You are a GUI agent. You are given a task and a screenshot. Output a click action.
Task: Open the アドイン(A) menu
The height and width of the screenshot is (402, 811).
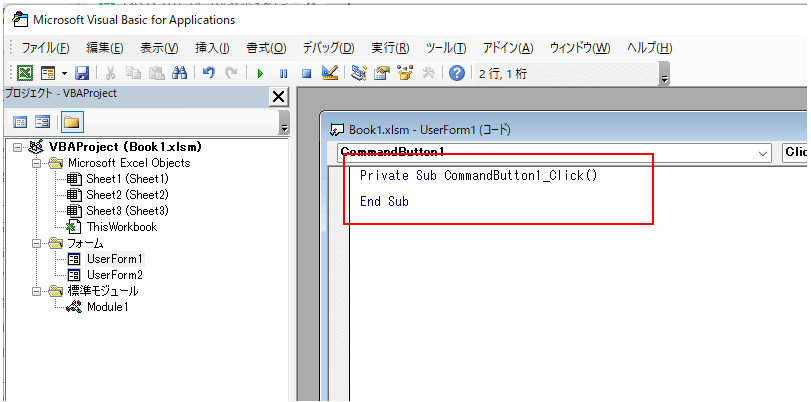click(508, 48)
